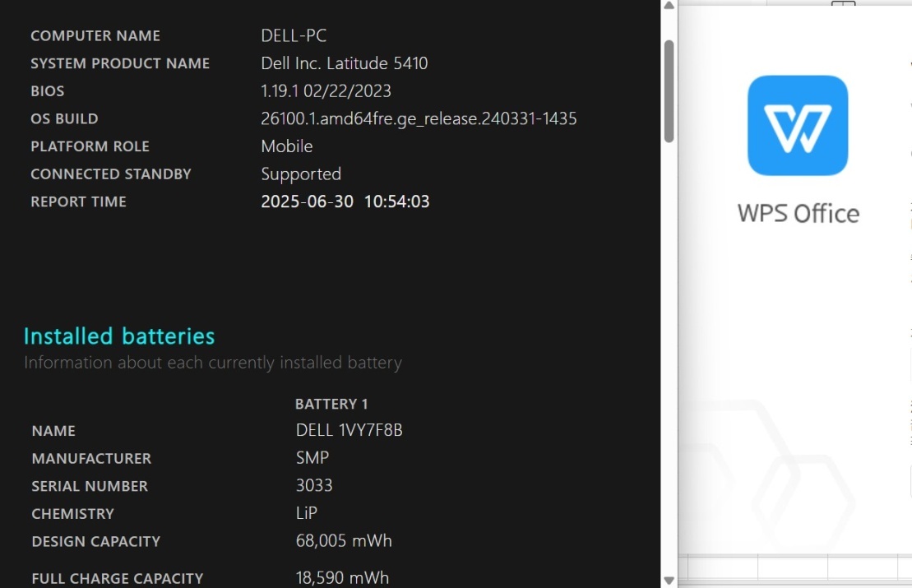Image resolution: width=912 pixels, height=588 pixels.
Task: Click the vertical scrollbar thumb of battery report
Action: point(669,91)
